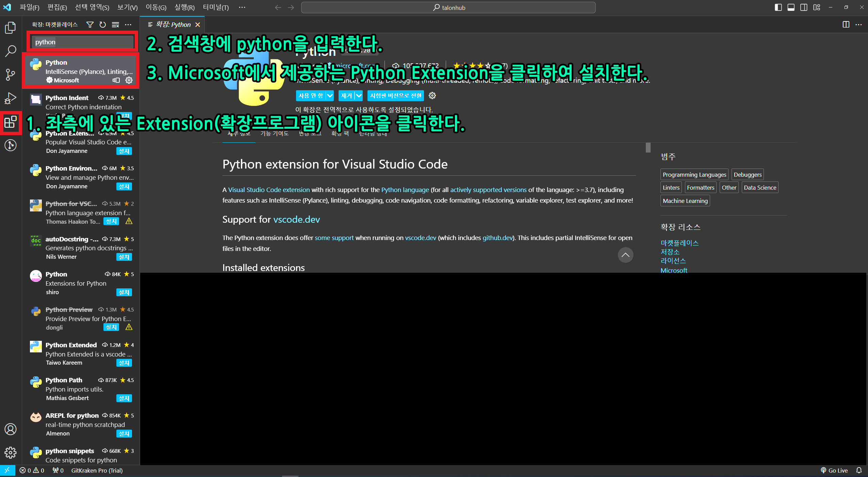Open the Accounts icon in activity bar
The height and width of the screenshot is (477, 868).
pos(10,429)
